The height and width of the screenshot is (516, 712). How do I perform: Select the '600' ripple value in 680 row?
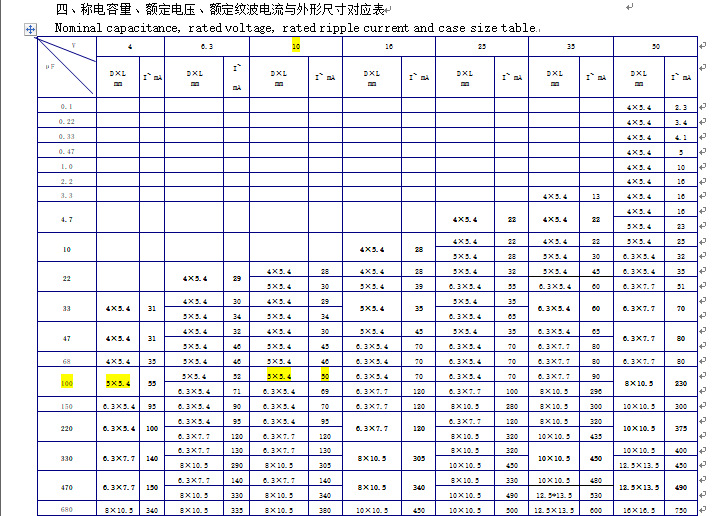[596, 510]
